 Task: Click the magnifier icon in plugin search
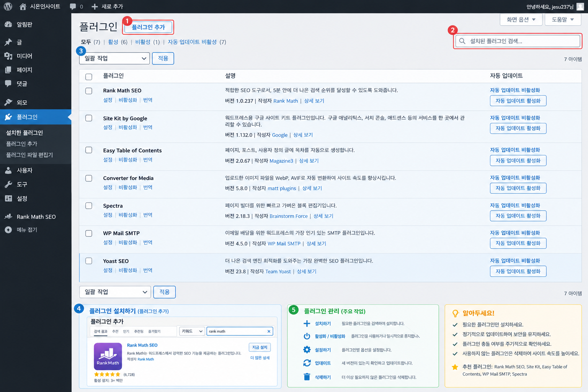click(x=462, y=41)
